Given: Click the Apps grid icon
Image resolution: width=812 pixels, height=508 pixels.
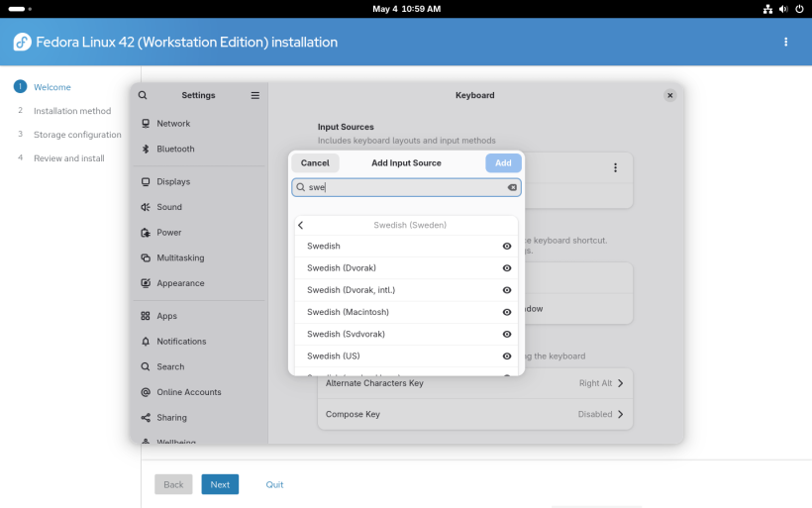Looking at the screenshot, I should click(146, 316).
